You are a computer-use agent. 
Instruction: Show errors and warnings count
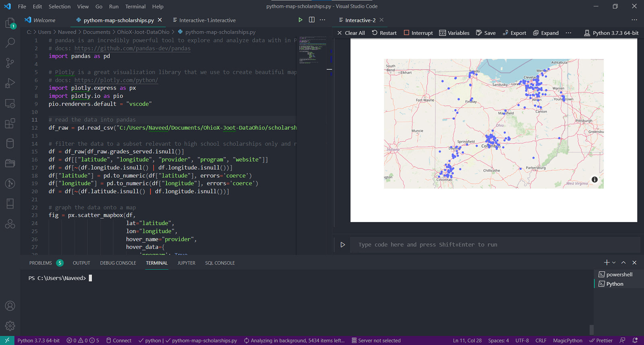pyautogui.click(x=83, y=341)
